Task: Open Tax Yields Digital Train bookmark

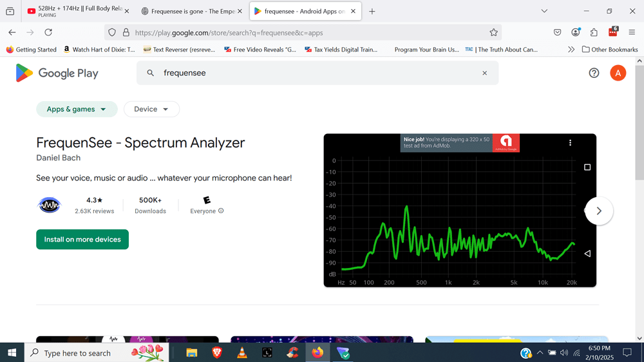Action: click(x=341, y=50)
